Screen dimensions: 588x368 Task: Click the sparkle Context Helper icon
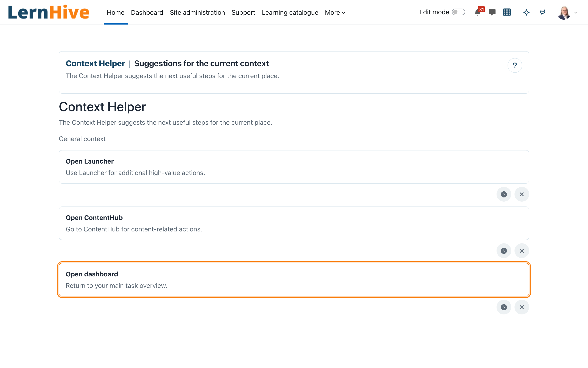pos(526,12)
